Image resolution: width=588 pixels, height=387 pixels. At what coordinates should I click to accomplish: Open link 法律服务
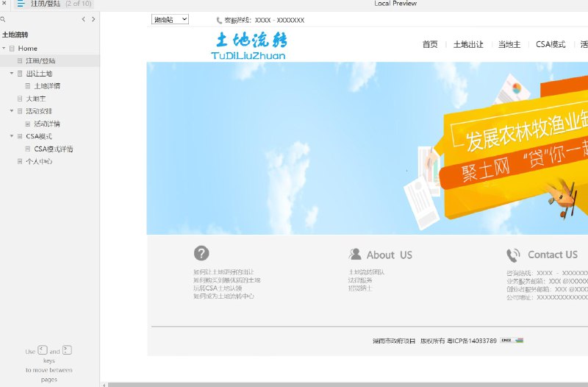pyautogui.click(x=360, y=280)
